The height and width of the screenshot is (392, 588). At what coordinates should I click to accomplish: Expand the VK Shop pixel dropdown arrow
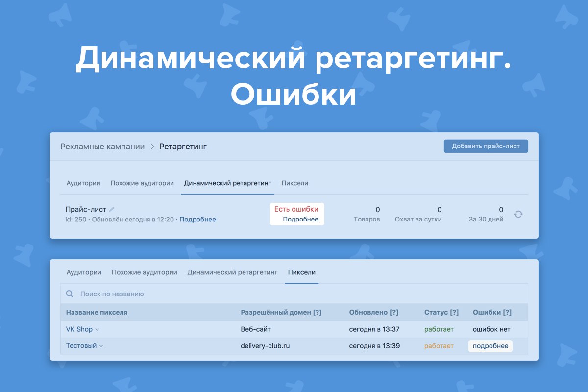[97, 330]
